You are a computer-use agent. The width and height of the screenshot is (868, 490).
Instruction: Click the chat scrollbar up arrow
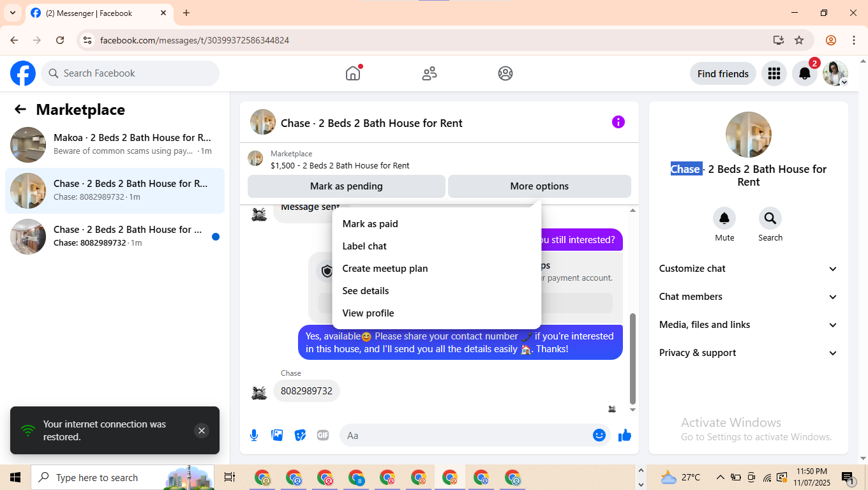632,211
